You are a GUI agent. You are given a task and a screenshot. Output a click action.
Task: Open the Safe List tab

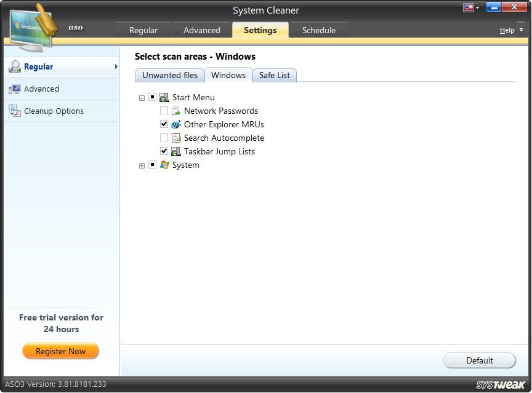pos(275,75)
